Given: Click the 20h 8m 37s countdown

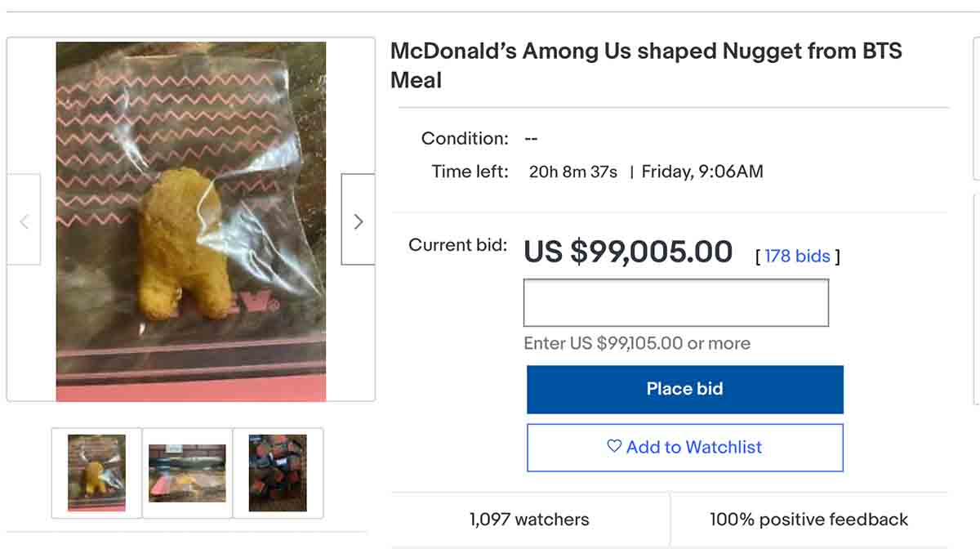Looking at the screenshot, I should [572, 172].
